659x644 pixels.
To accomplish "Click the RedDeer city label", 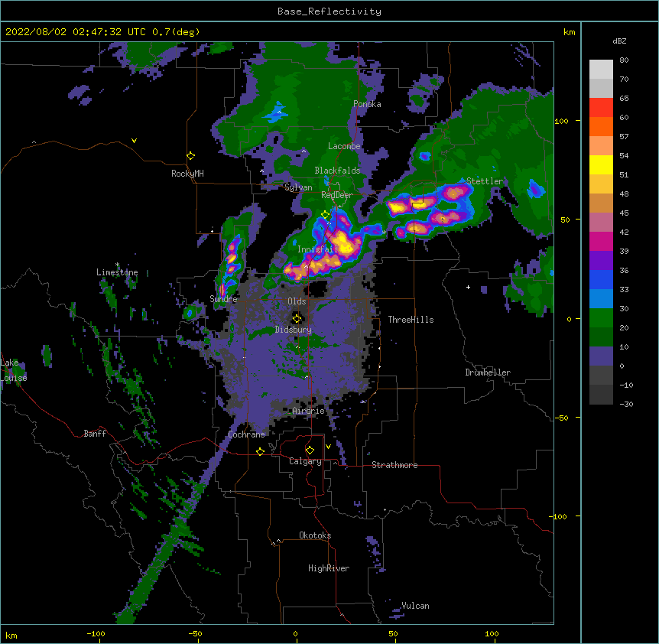I will pos(336,195).
